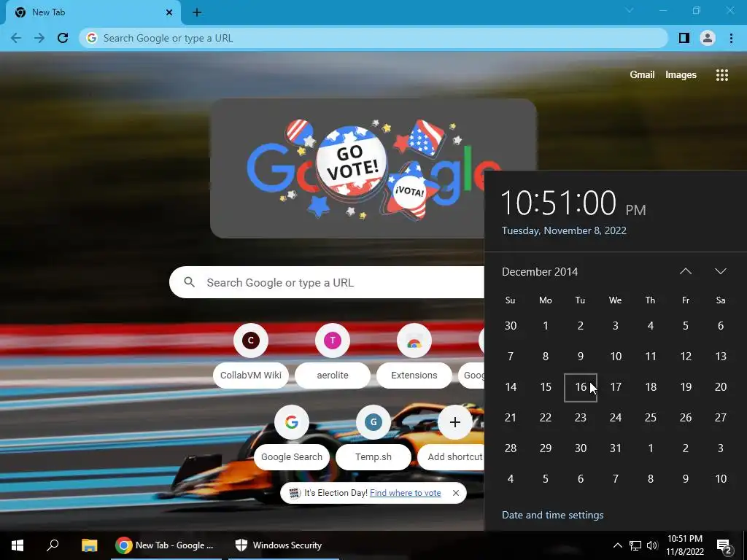Open Images link
Viewport: 747px width, 560px height.
coord(681,75)
